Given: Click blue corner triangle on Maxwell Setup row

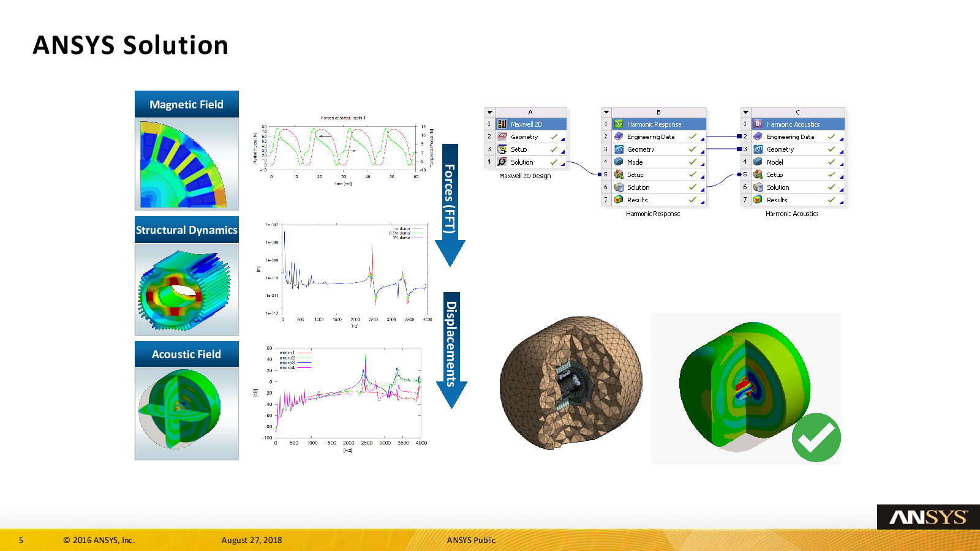Looking at the screenshot, I should 563,152.
